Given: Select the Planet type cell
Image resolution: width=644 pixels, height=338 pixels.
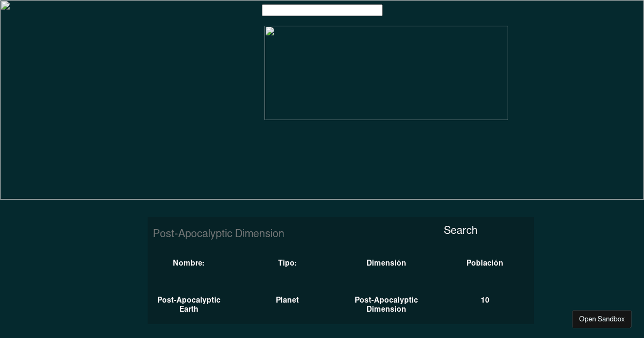Looking at the screenshot, I should 288,300.
